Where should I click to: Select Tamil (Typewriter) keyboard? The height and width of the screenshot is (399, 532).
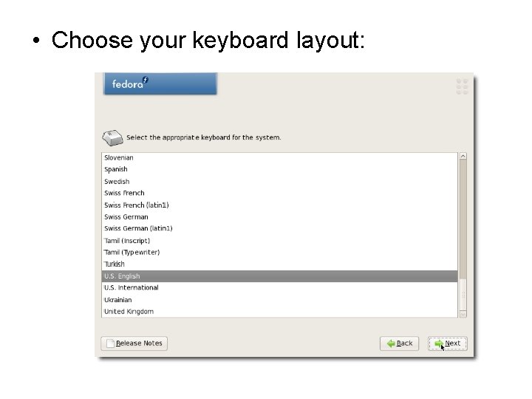click(132, 252)
